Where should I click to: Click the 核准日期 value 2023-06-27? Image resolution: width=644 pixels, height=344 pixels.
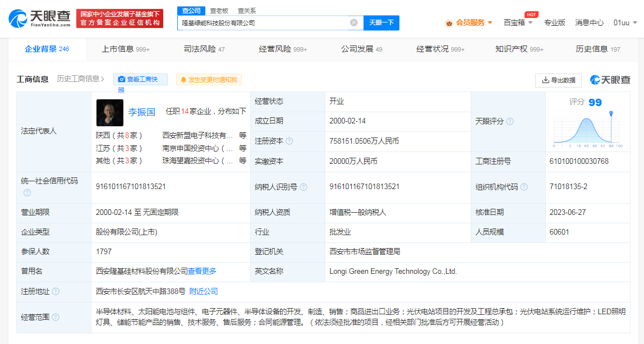point(568,213)
